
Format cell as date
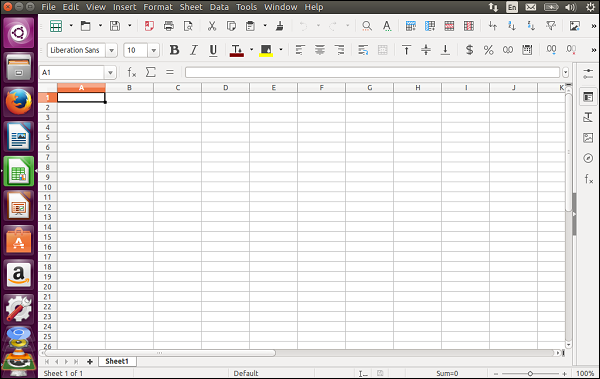coord(527,50)
